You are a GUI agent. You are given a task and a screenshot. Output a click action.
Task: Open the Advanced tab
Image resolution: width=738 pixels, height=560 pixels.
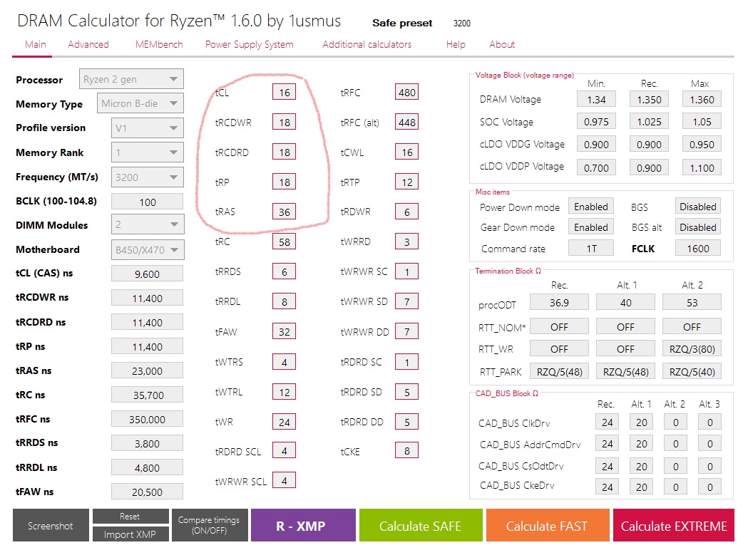click(88, 44)
